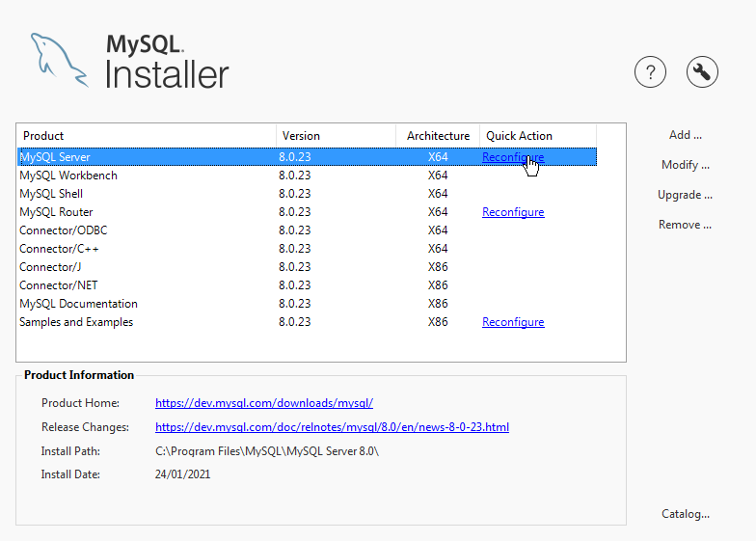Click the Upgrade... button
The height and width of the screenshot is (541, 756).
[685, 195]
